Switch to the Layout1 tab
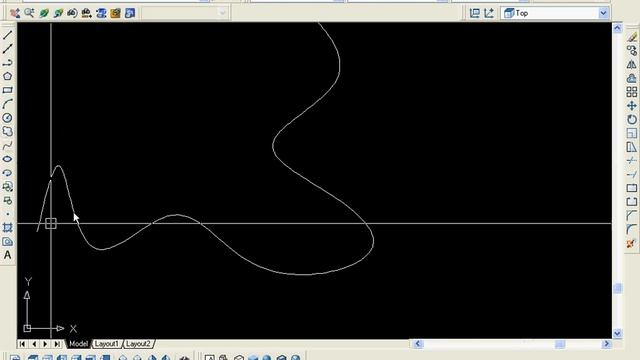 107,344
